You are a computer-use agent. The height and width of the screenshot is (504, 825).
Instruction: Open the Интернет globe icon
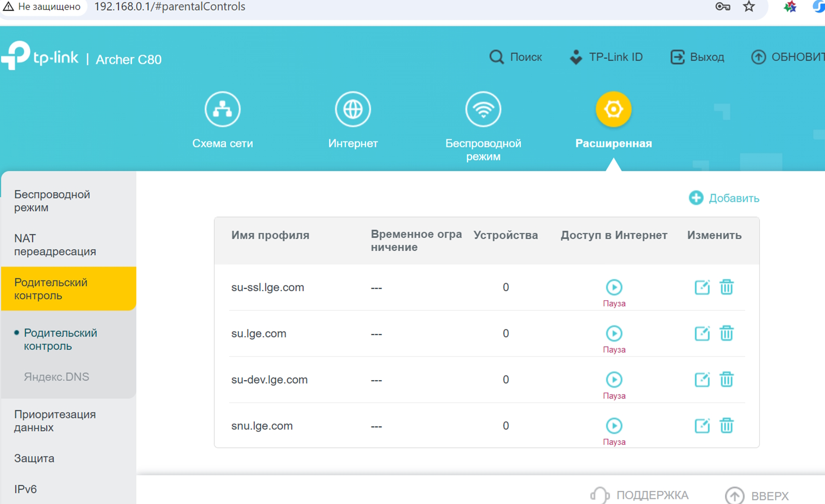353,109
